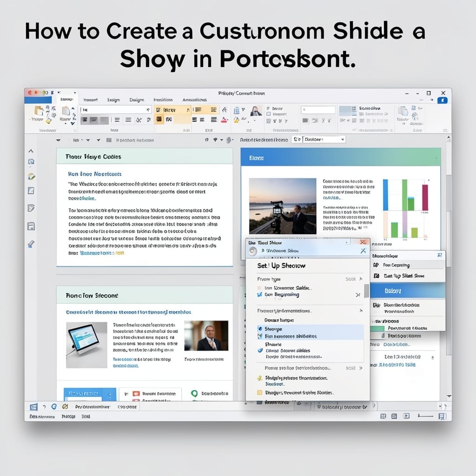Select the man in suit photo
The height and width of the screenshot is (476, 476).
(206, 336)
